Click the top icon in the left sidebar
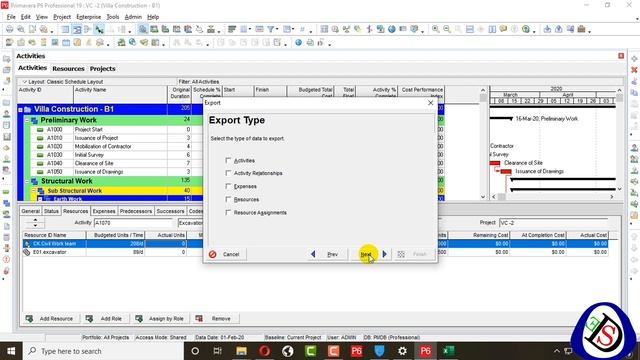This screenshot has height=360, width=640. pos(6,59)
